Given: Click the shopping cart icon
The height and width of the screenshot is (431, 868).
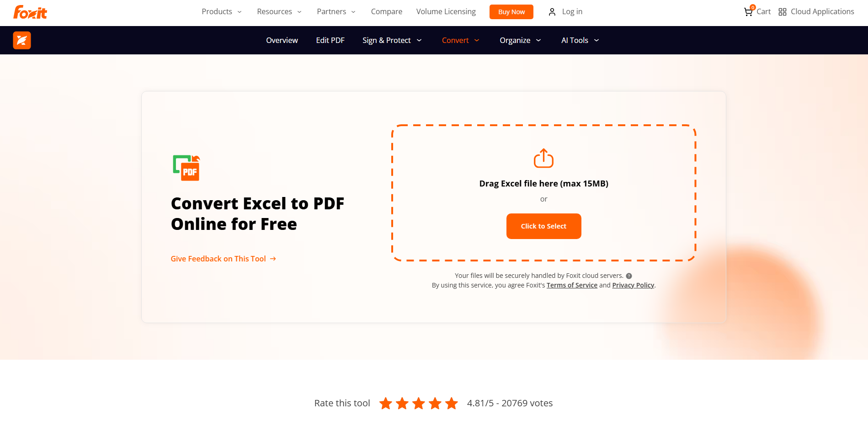Looking at the screenshot, I should [748, 12].
